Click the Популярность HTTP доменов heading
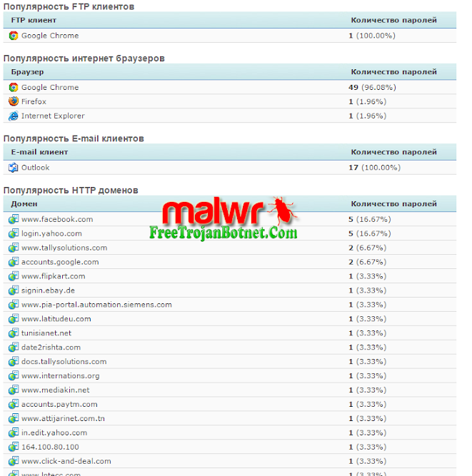 click(71, 191)
